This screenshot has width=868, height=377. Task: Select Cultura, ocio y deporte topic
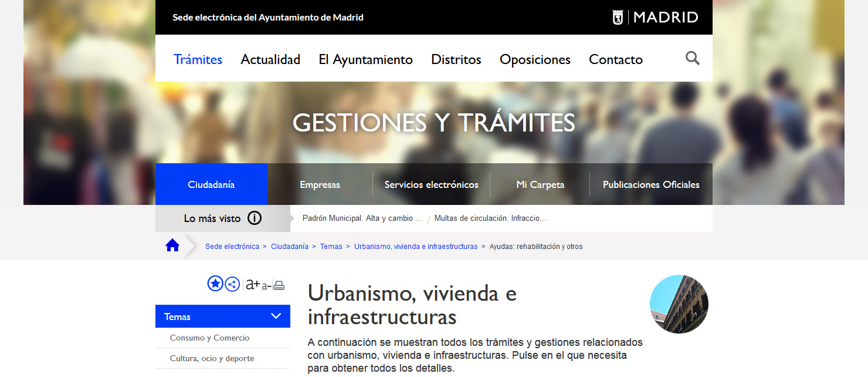click(212, 358)
